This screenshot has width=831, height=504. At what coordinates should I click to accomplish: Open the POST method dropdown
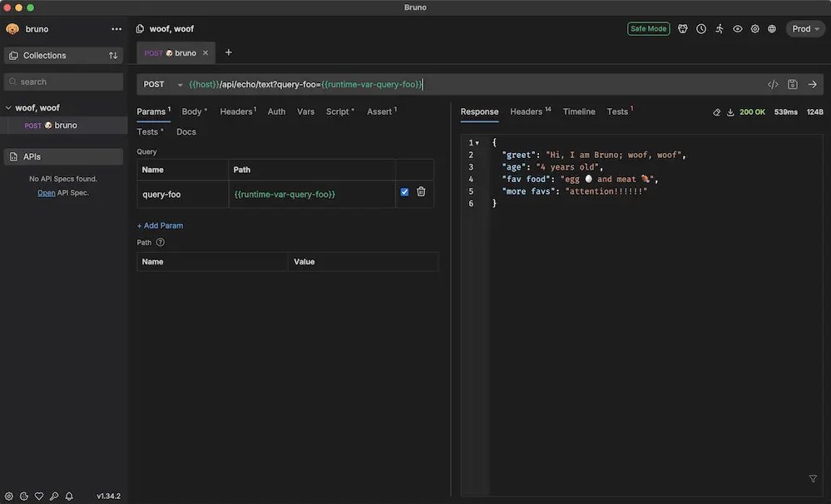click(x=163, y=84)
